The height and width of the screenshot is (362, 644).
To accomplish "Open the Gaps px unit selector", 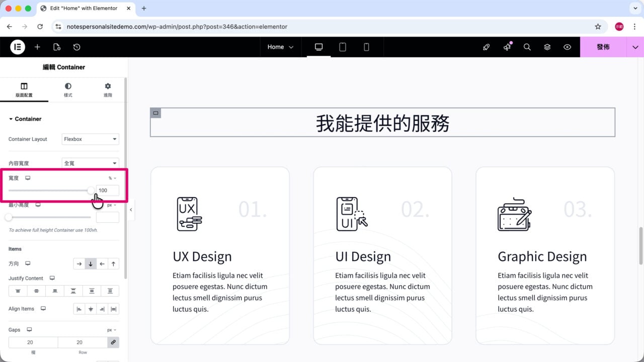I will [x=112, y=330].
